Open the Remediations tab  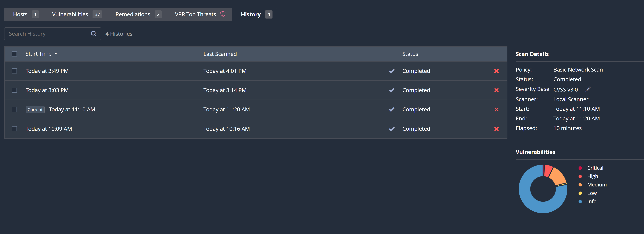coord(133,14)
